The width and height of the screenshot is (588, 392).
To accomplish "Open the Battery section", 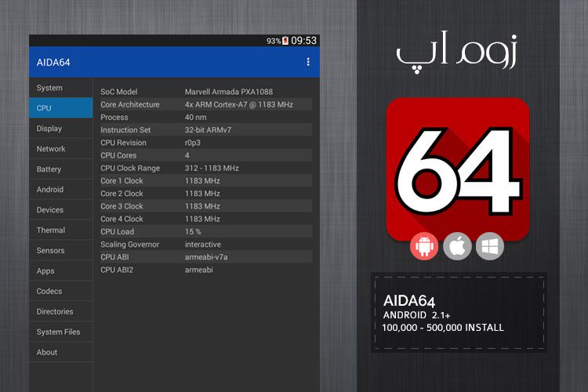I will (x=60, y=169).
